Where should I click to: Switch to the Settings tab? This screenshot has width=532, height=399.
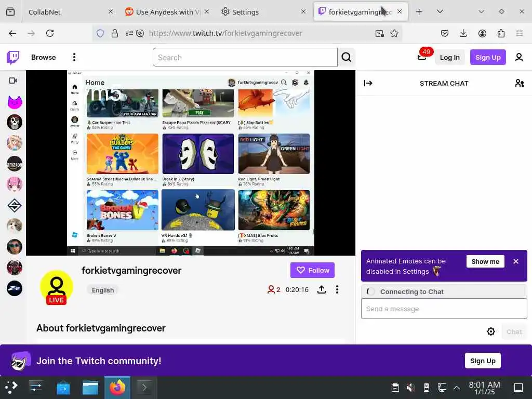pos(263,12)
